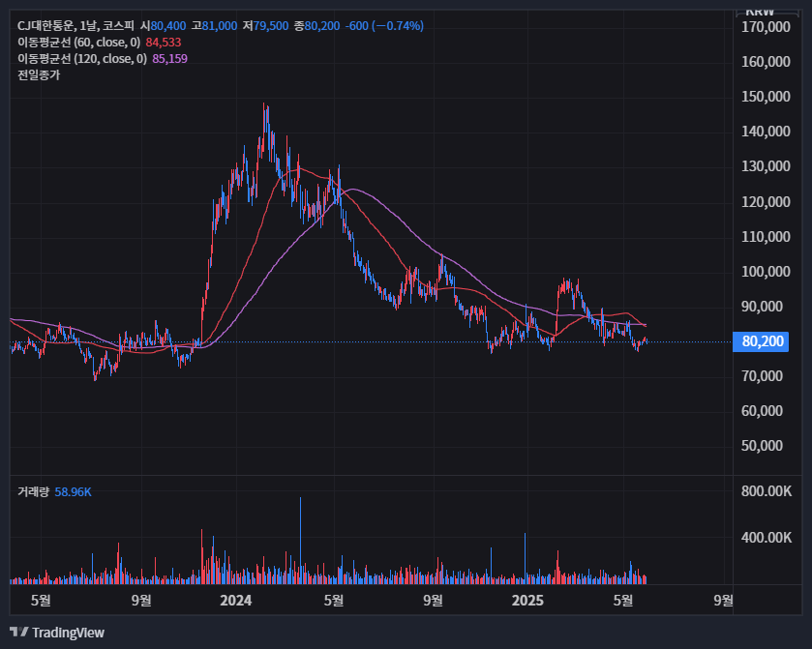Click the 고81,000 high price value
This screenshot has height=649, width=812.
click(x=214, y=26)
